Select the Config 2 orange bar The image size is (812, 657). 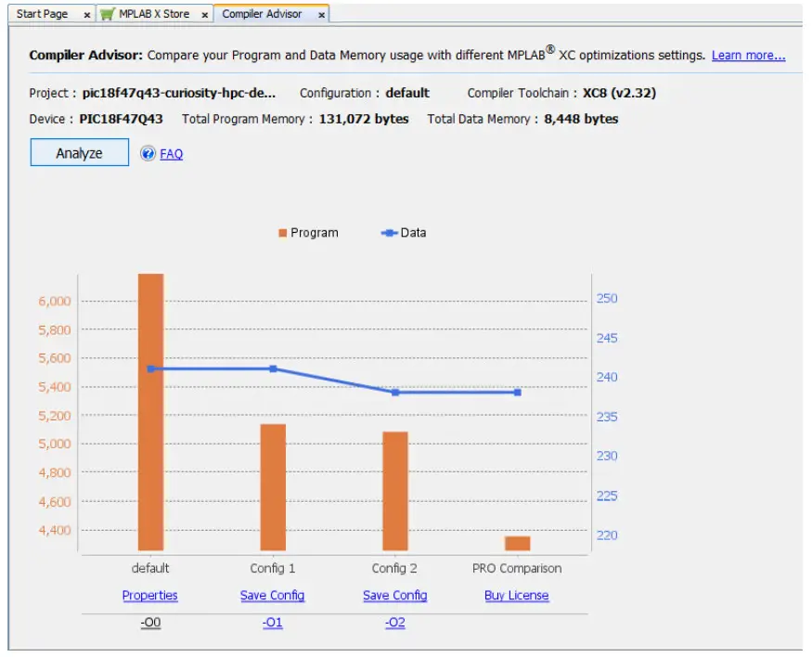coord(395,491)
